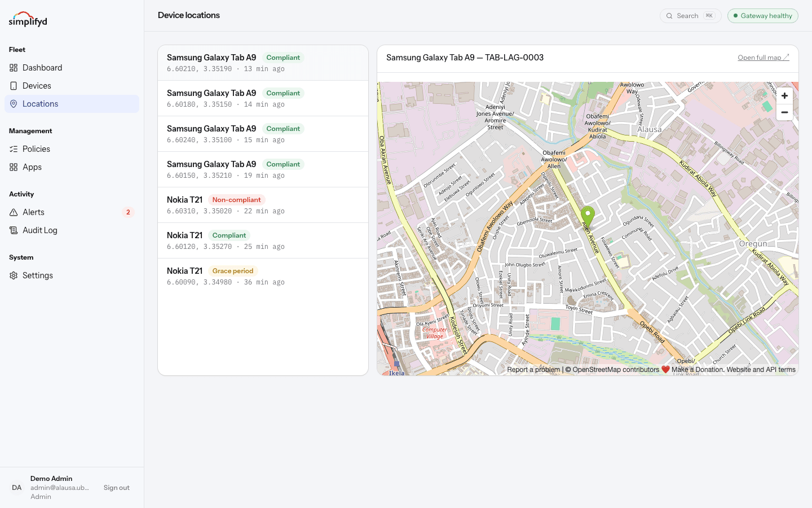Click OpenStreetMap contributors link

click(616, 370)
